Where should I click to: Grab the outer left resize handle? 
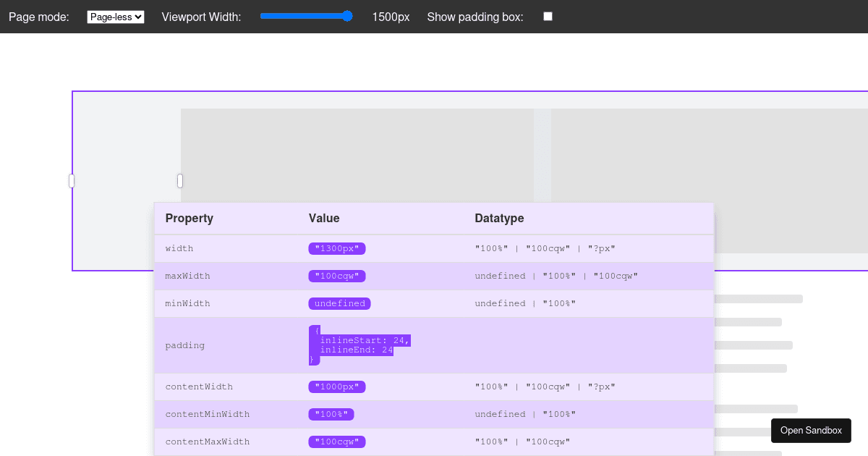(x=72, y=181)
